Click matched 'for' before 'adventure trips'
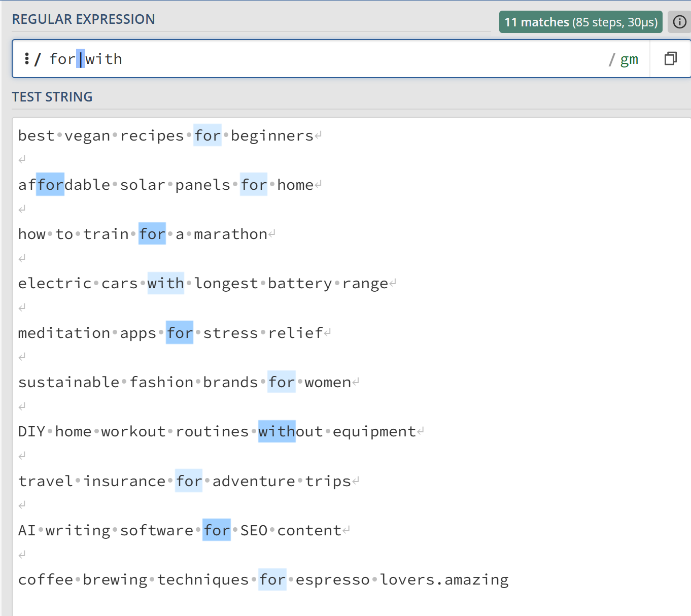Image resolution: width=691 pixels, height=616 pixels. click(x=189, y=481)
